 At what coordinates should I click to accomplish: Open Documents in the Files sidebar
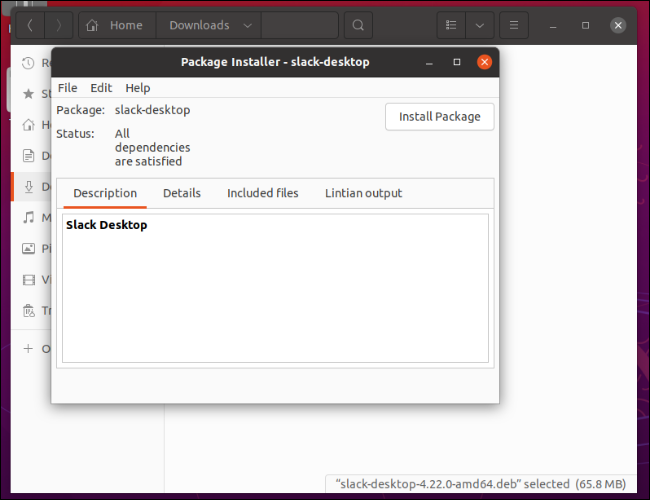pos(32,156)
